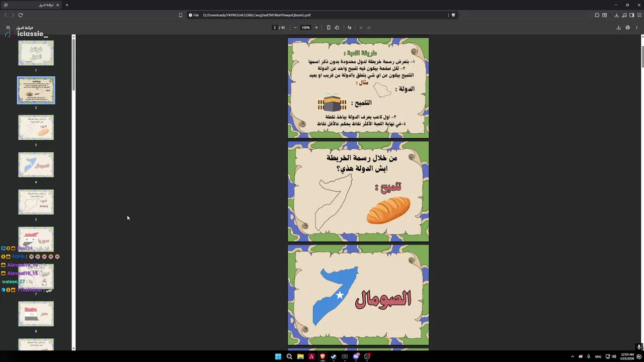Zoom out the PDF with minus icon

coord(295,28)
